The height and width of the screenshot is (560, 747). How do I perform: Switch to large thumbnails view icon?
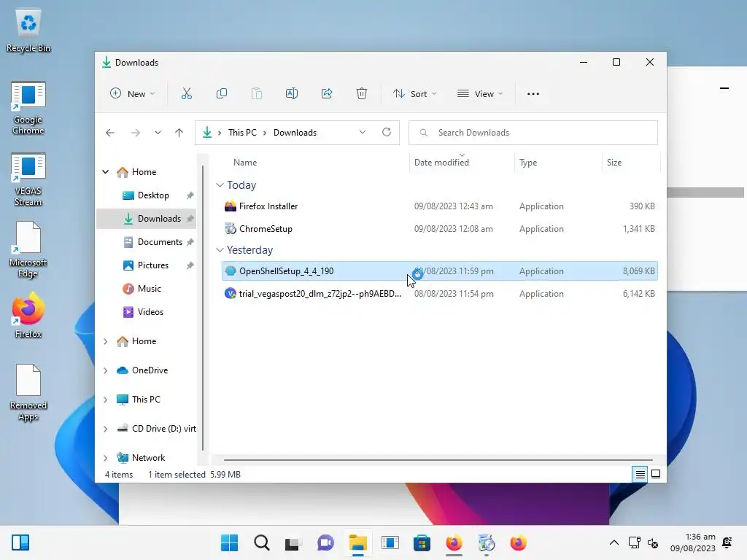click(656, 474)
